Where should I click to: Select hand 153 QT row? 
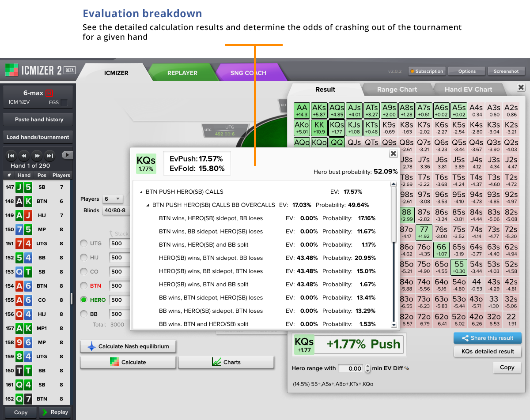(36, 272)
